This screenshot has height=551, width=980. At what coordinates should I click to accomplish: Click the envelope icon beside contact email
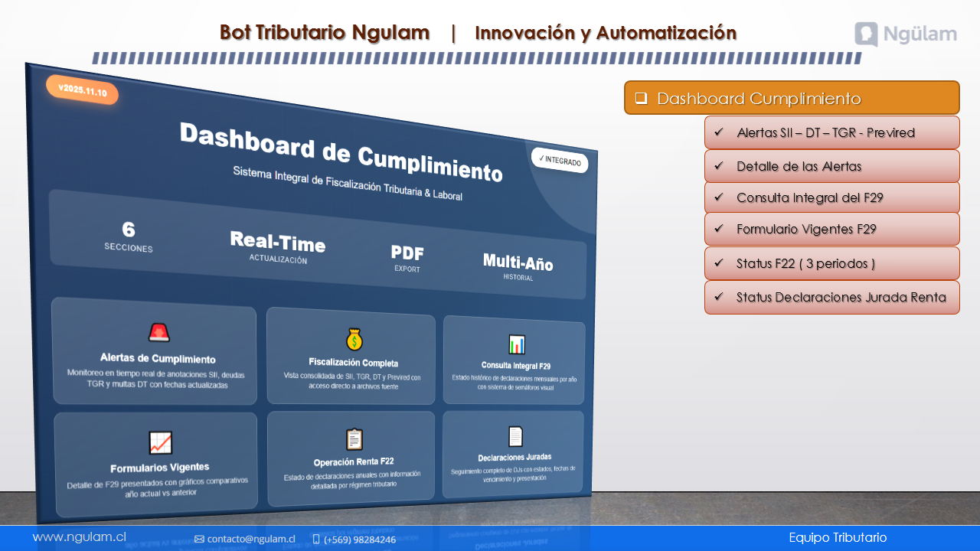(x=199, y=539)
